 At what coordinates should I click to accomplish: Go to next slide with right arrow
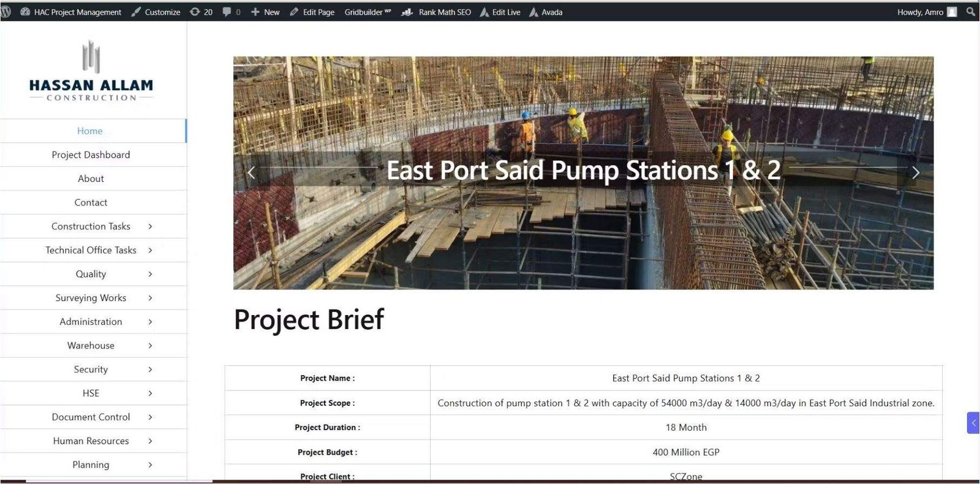point(916,173)
